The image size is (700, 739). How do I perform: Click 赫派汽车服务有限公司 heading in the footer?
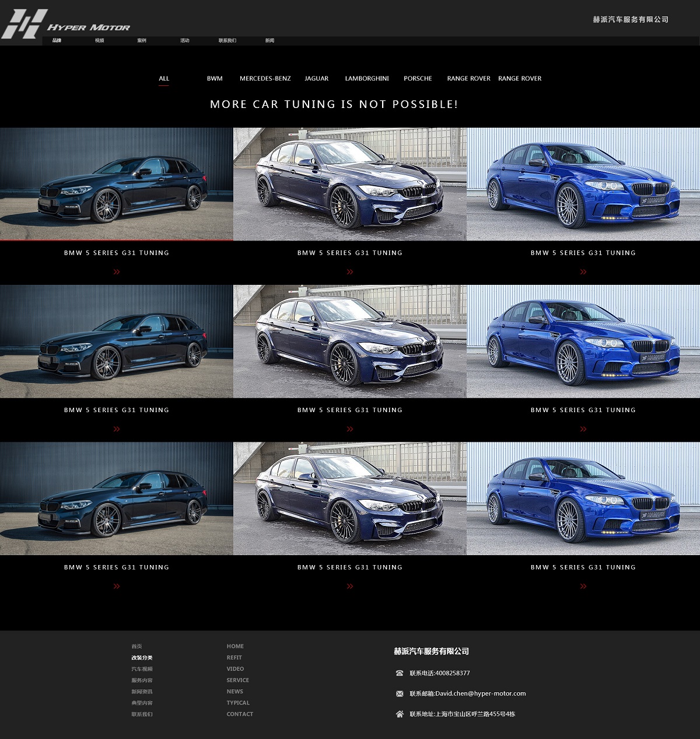(x=431, y=651)
